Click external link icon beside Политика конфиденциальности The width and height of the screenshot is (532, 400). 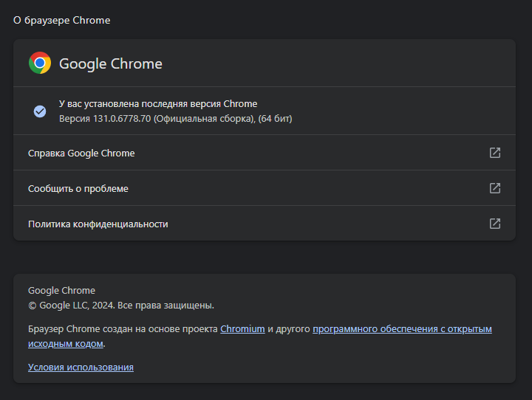click(x=495, y=224)
